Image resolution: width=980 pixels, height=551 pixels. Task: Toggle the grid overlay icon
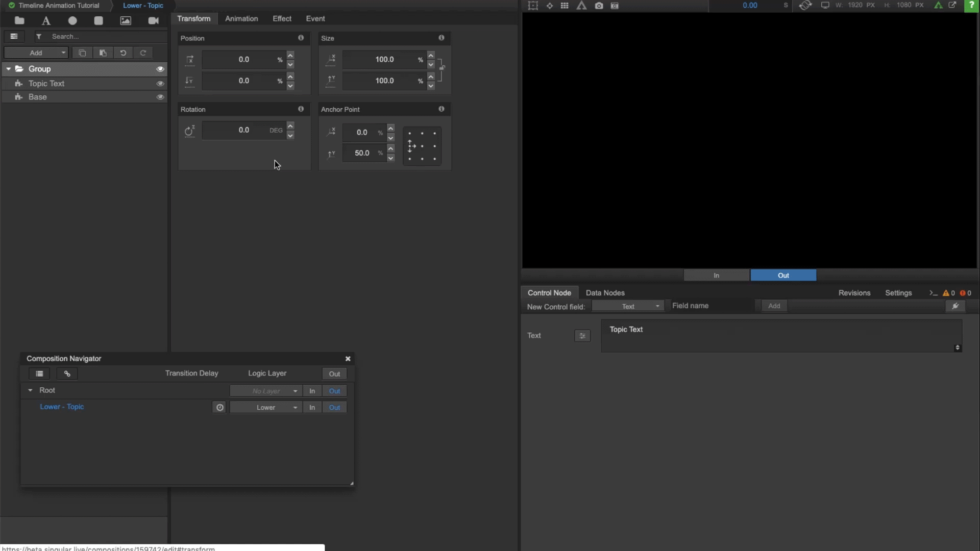point(565,6)
